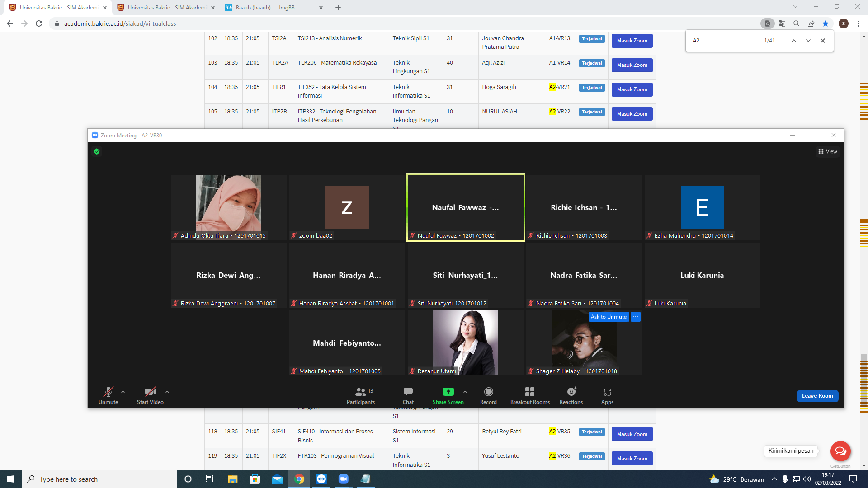This screenshot has height=488, width=868.
Task: Click the Windows taskbar search box
Action: coord(99,479)
